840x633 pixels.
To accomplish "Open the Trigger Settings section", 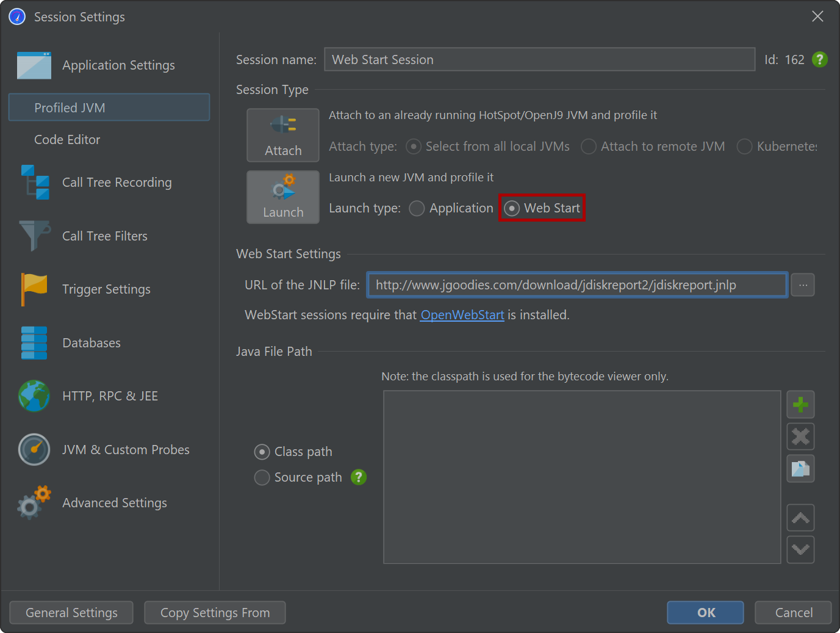I will tap(106, 289).
